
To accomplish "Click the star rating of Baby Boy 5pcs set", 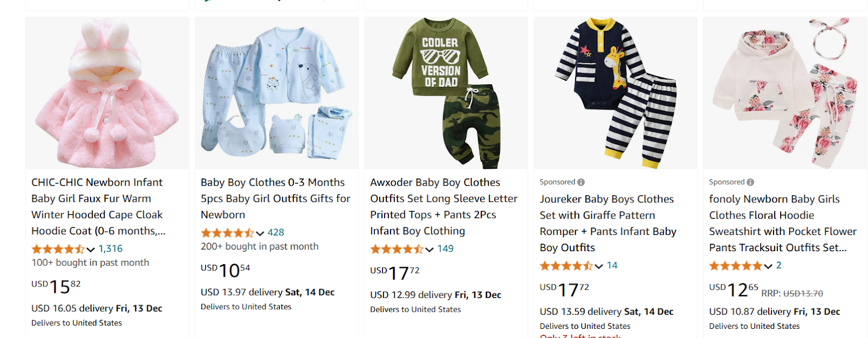I will coord(226,232).
